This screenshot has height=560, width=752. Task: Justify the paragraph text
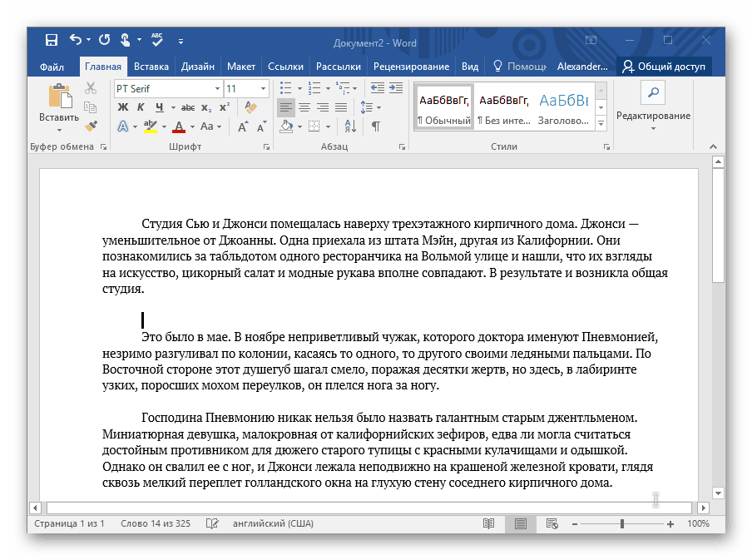pyautogui.click(x=340, y=107)
